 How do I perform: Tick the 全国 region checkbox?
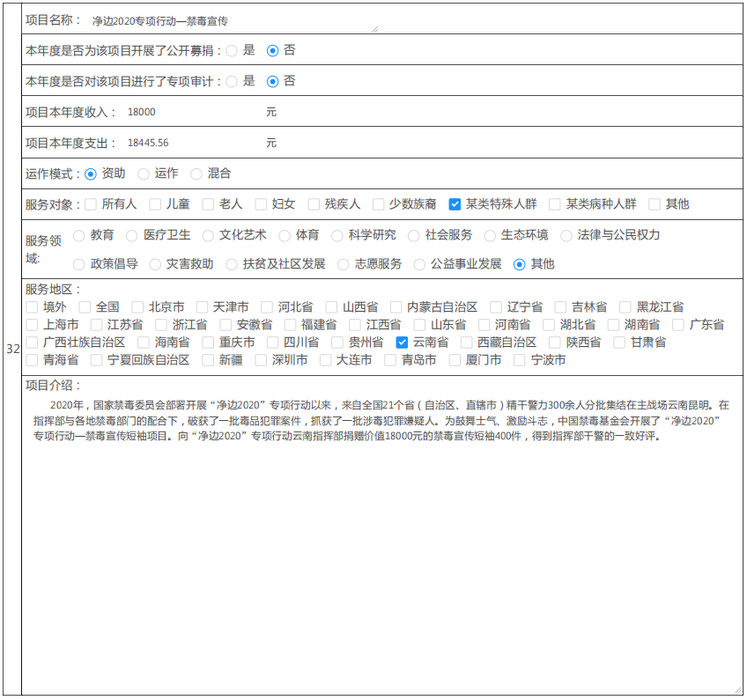[x=85, y=307]
